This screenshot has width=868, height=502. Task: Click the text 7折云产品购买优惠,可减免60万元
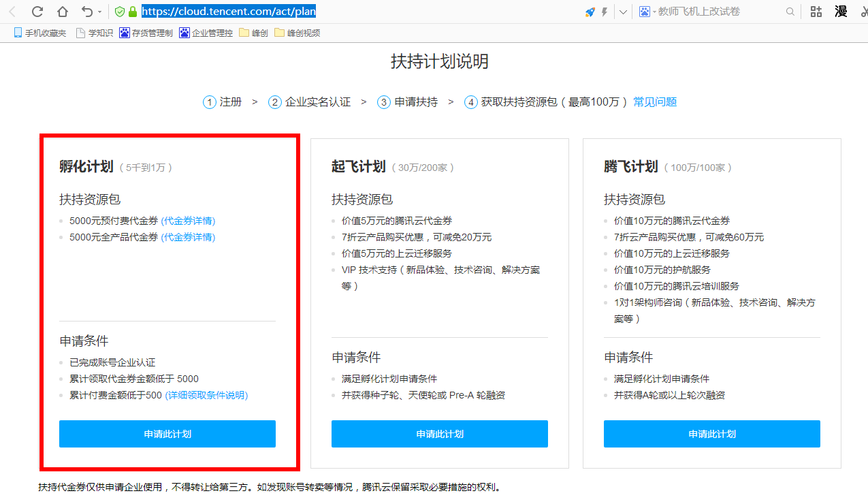click(689, 237)
